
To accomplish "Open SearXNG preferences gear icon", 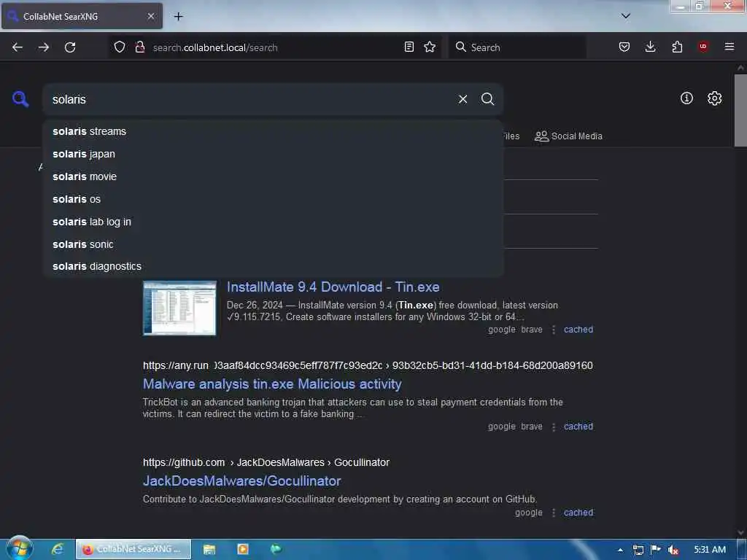I will tap(714, 98).
